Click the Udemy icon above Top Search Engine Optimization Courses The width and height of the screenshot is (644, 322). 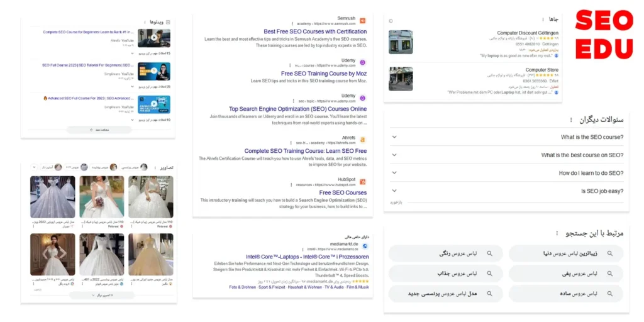click(x=363, y=98)
